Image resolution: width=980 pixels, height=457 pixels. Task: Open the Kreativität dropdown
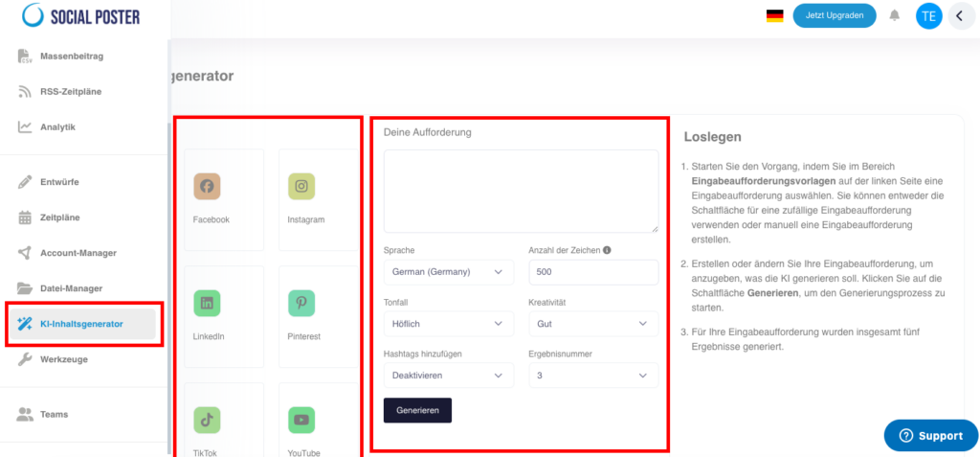click(593, 324)
